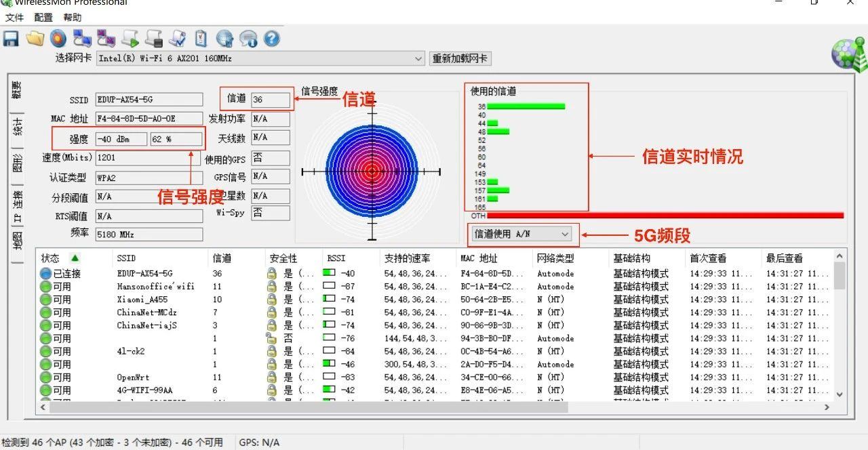868x450 pixels.
Task: Click the scroll with checkmark toolbar icon
Action: (x=178, y=39)
